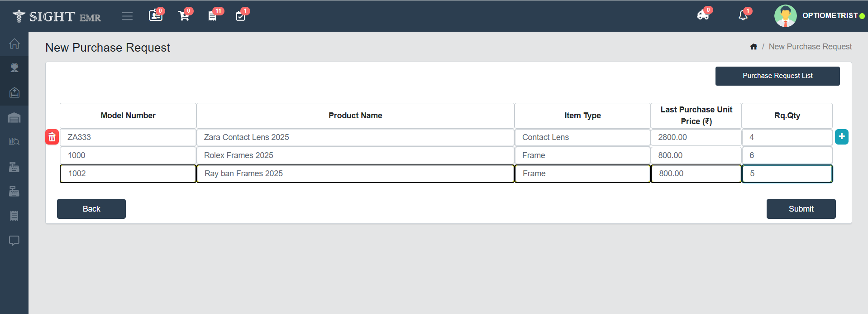
Task: Add a new row with plus button
Action: [841, 136]
